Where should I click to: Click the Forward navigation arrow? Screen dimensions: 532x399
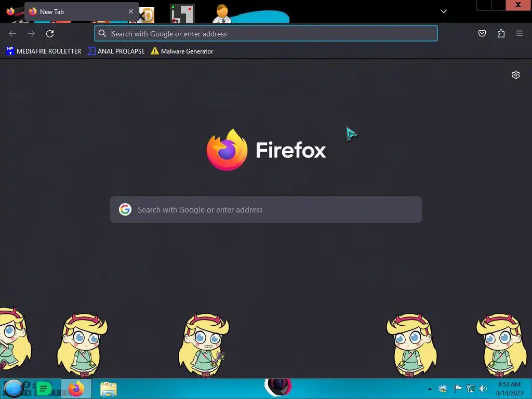click(x=31, y=34)
